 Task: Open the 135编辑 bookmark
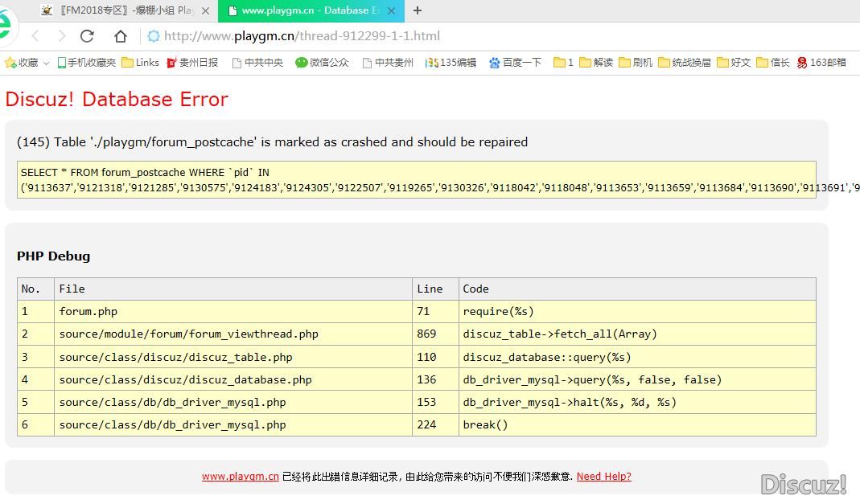click(451, 63)
